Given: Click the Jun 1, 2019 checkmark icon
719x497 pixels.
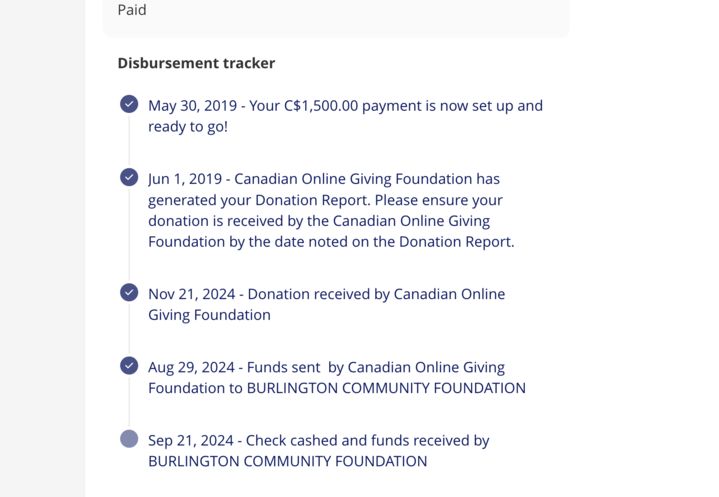Looking at the screenshot, I should click(x=129, y=177).
